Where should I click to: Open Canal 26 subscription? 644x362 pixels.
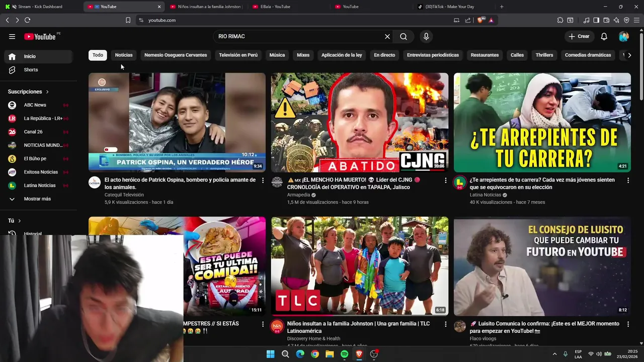(x=38, y=132)
